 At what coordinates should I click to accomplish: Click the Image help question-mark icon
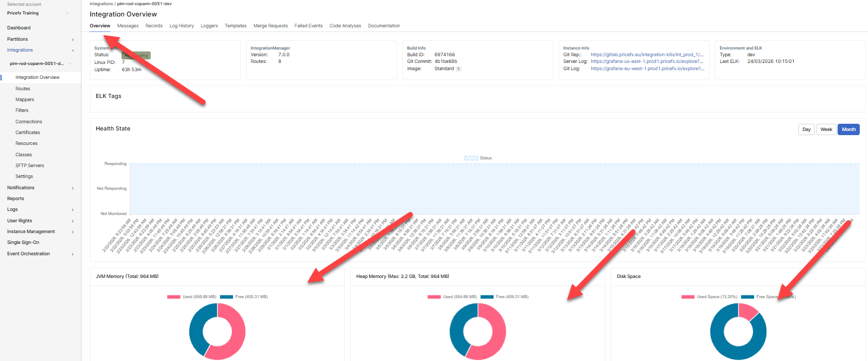pyautogui.click(x=459, y=69)
